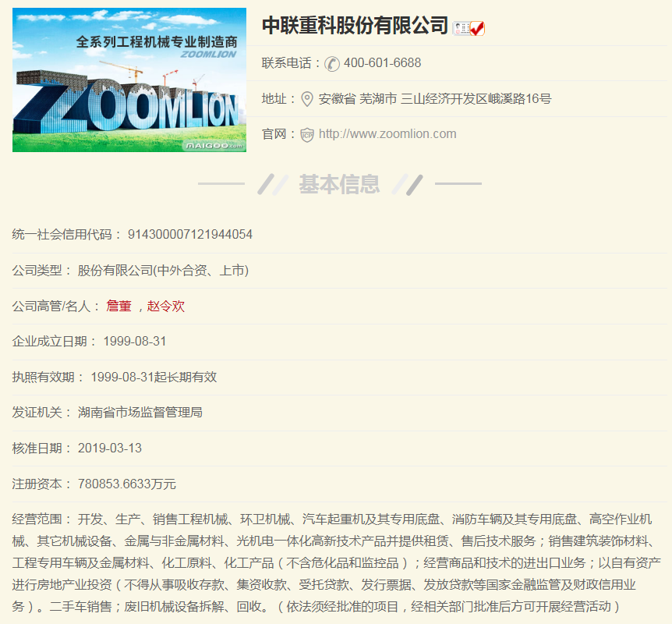Click the location pin icon before the address
This screenshot has width=672, height=624.
(x=307, y=99)
